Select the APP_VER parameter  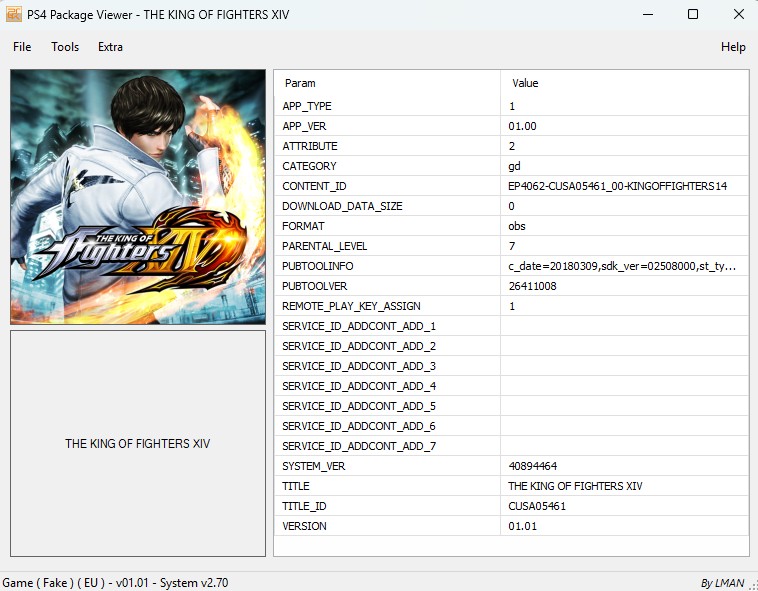304,126
